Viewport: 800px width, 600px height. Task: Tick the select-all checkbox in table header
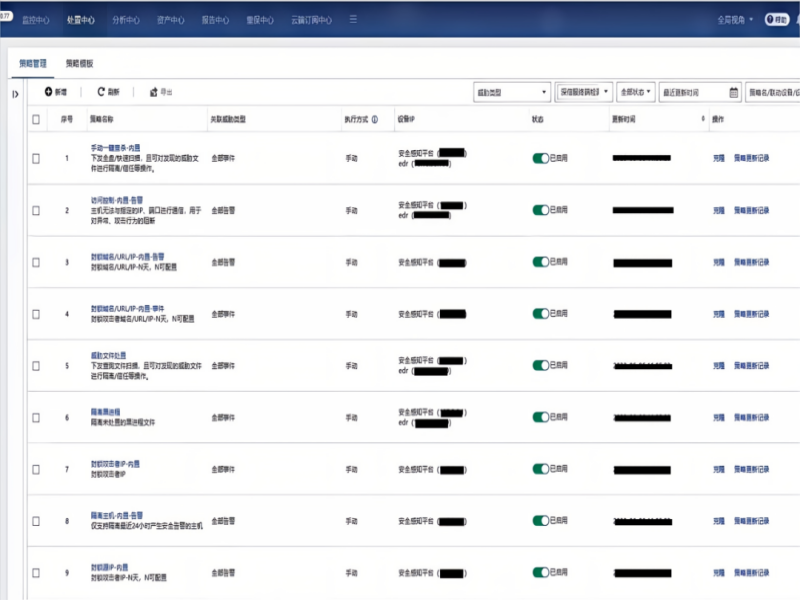[36, 119]
